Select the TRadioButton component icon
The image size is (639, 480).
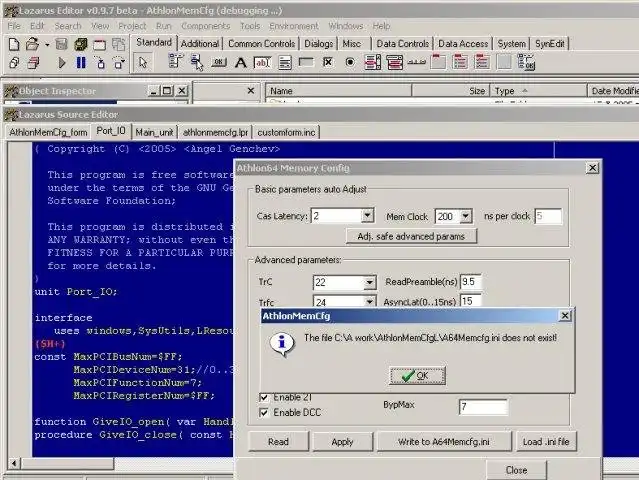click(x=350, y=62)
